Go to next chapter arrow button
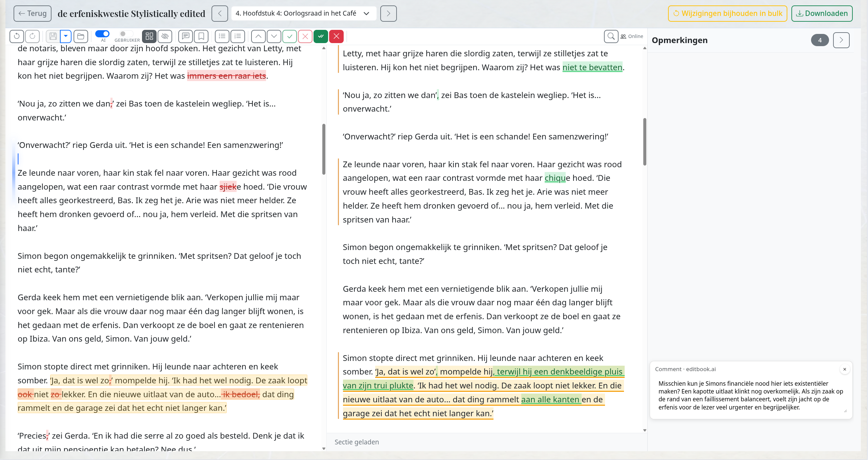The width and height of the screenshot is (868, 460). tap(388, 14)
